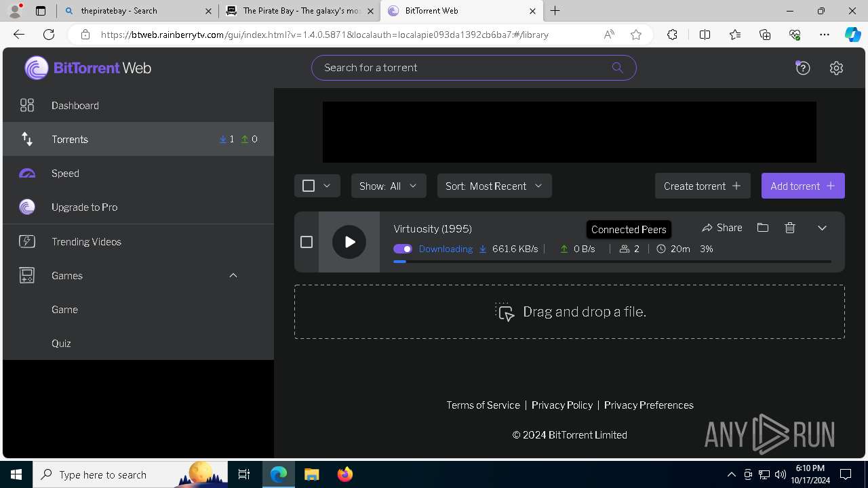The height and width of the screenshot is (488, 868).
Task: Open Edge Collections
Action: (x=765, y=35)
